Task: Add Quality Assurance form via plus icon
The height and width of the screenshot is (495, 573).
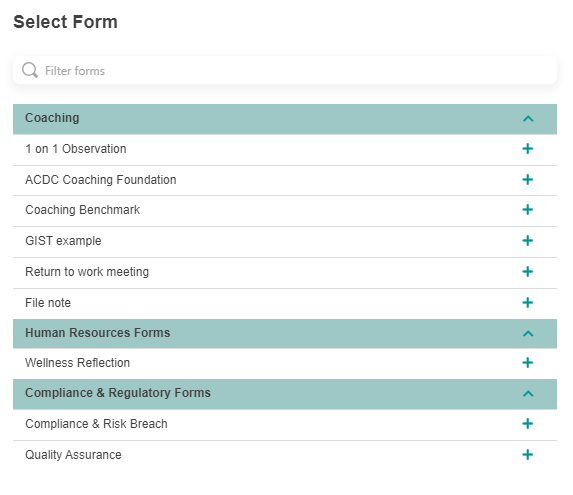Action: click(x=527, y=454)
